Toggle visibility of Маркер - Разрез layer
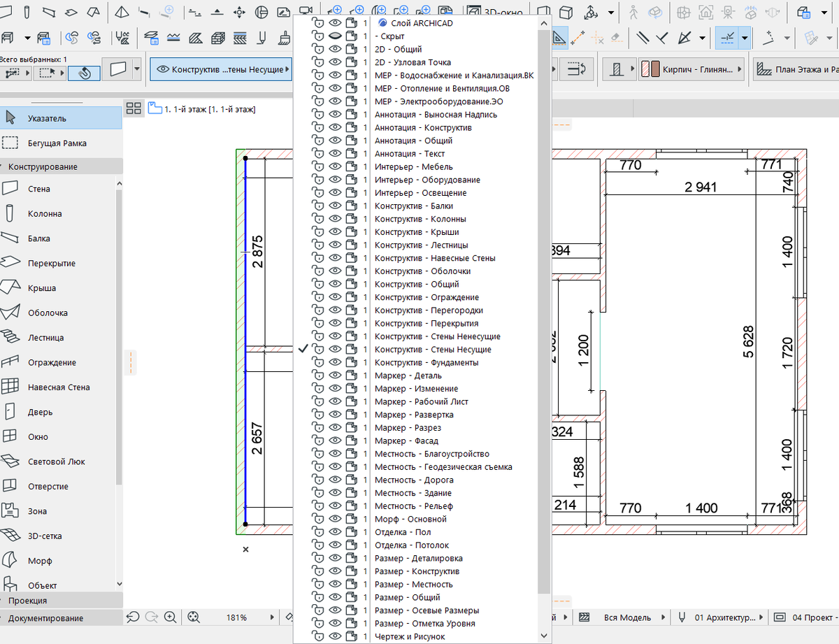Image resolution: width=839 pixels, height=644 pixels. pos(335,428)
